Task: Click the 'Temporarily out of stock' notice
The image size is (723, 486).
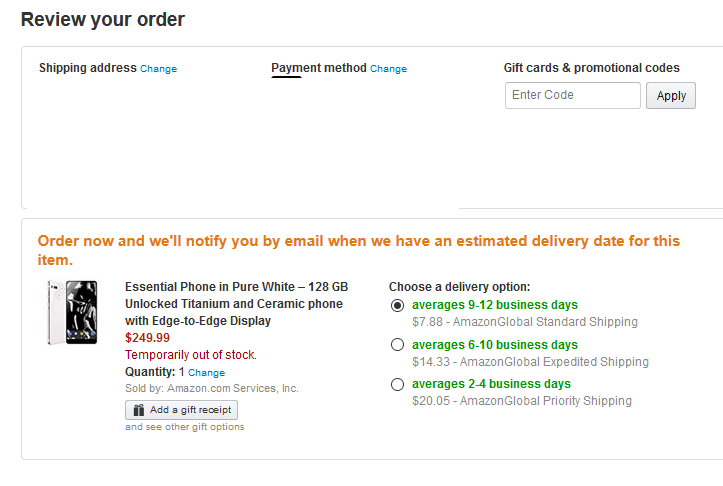Action: click(x=191, y=355)
